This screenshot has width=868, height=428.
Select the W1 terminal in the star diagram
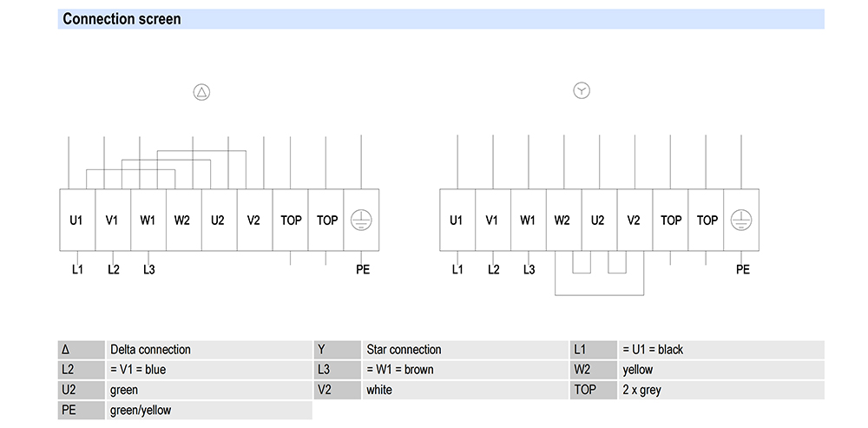[528, 221]
